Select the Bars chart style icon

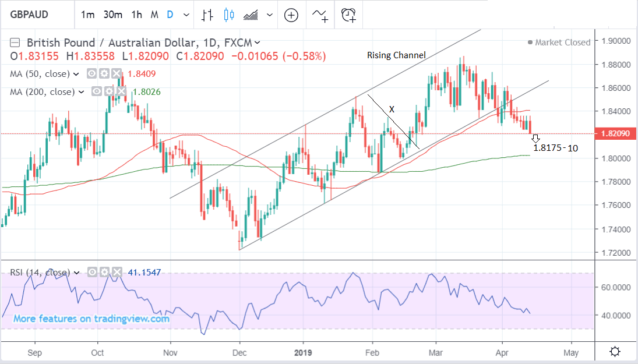207,15
